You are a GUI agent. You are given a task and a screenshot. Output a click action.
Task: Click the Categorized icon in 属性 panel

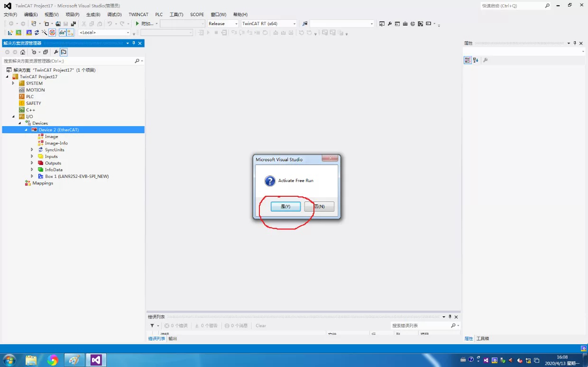click(x=468, y=60)
